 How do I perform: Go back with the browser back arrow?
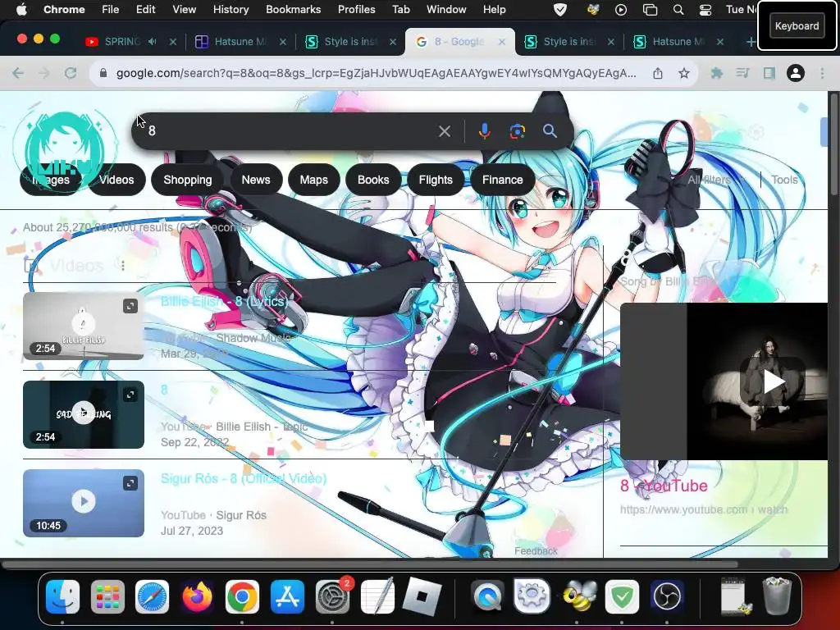click(x=18, y=73)
